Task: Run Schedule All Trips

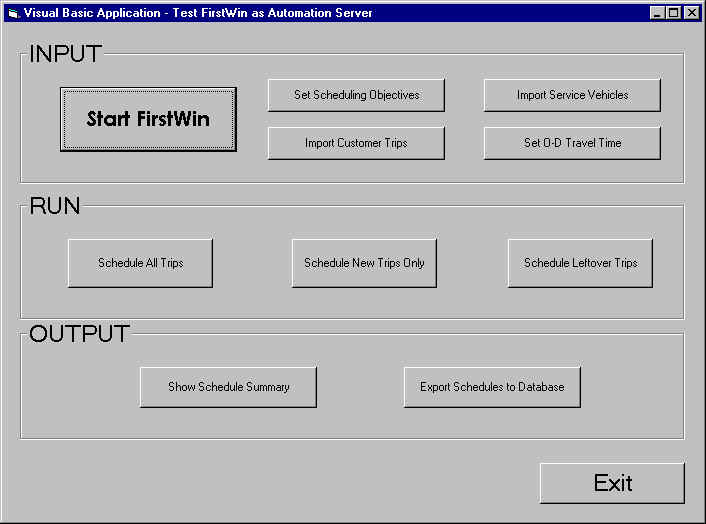Action: (x=140, y=263)
